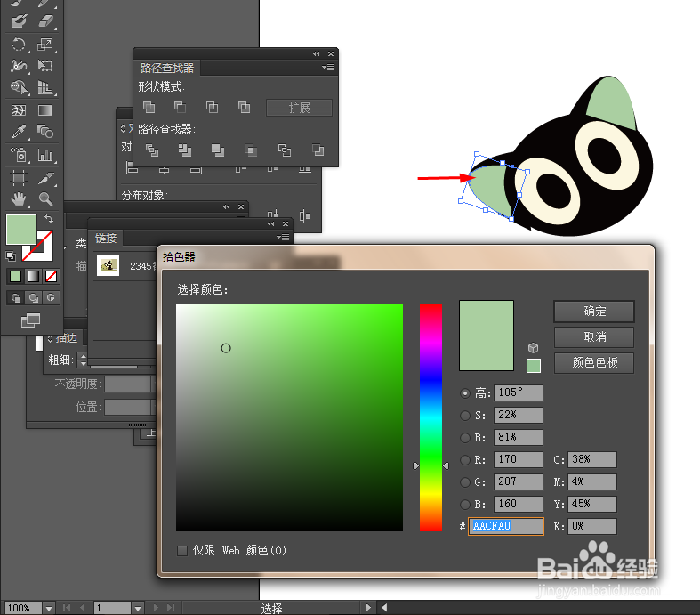Select the Warp tool
This screenshot has height=615, width=700.
point(19,66)
